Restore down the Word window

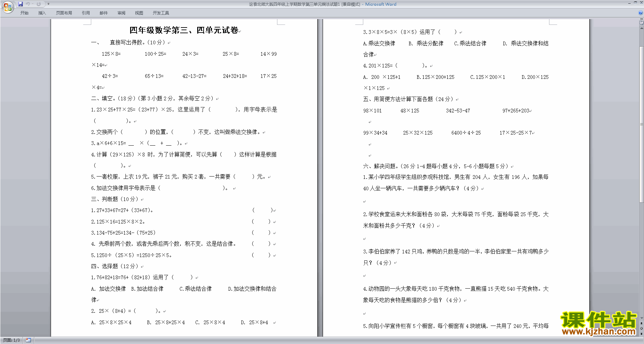point(635,3)
